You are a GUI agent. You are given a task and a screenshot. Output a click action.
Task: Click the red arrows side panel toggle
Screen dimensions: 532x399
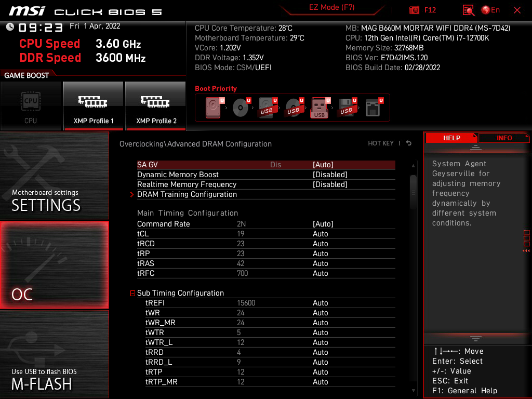click(526, 251)
